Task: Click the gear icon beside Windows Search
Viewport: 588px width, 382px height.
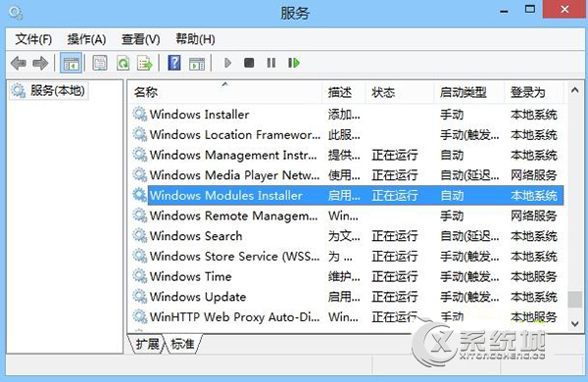Action: 140,235
